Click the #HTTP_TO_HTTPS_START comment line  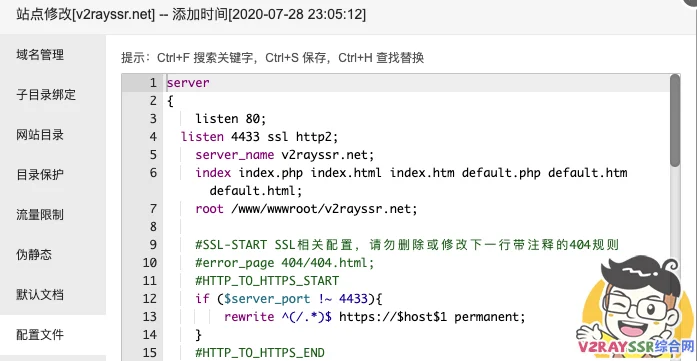pos(267,281)
